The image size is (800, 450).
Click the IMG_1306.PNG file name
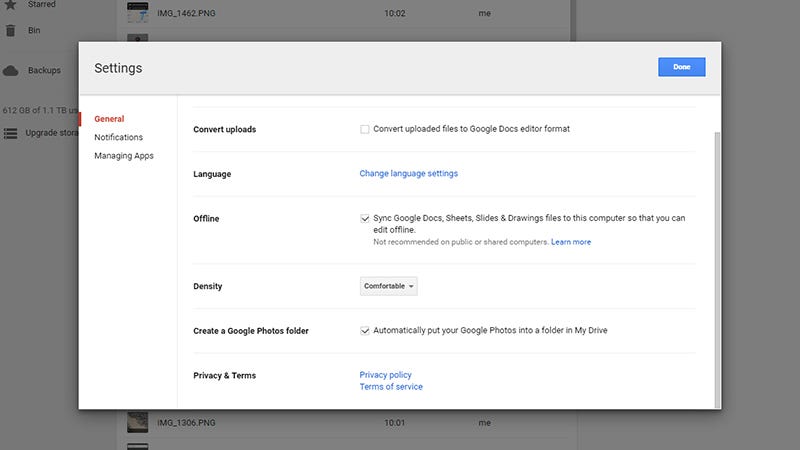click(186, 423)
